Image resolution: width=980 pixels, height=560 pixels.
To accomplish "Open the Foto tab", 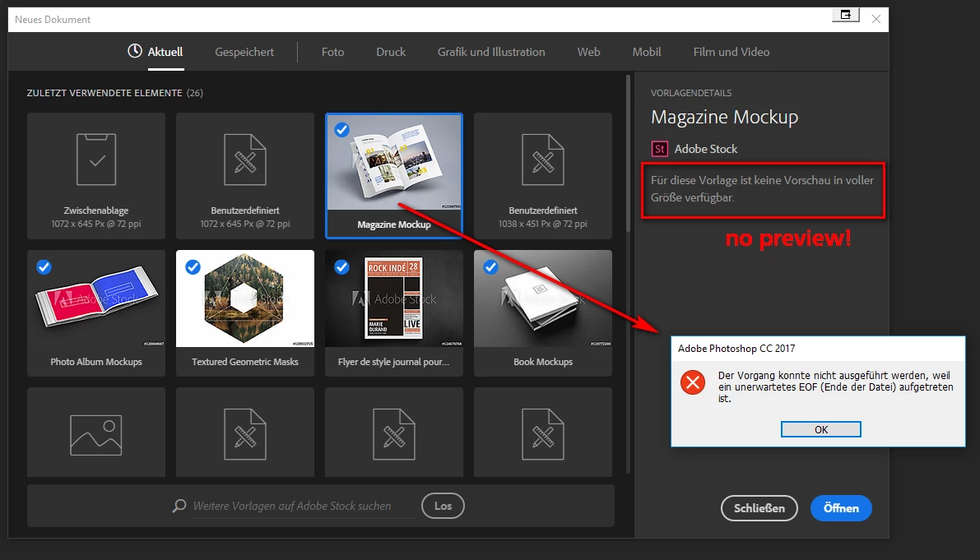I will pyautogui.click(x=332, y=52).
